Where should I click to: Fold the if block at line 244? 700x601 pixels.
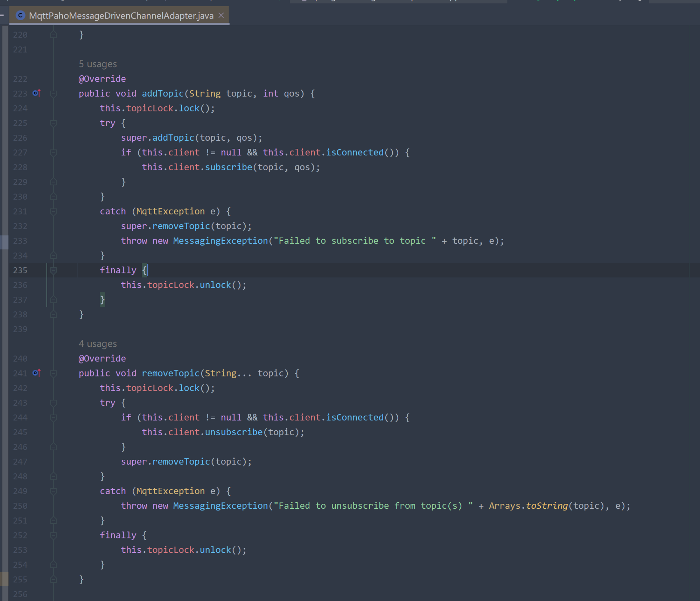coord(54,417)
